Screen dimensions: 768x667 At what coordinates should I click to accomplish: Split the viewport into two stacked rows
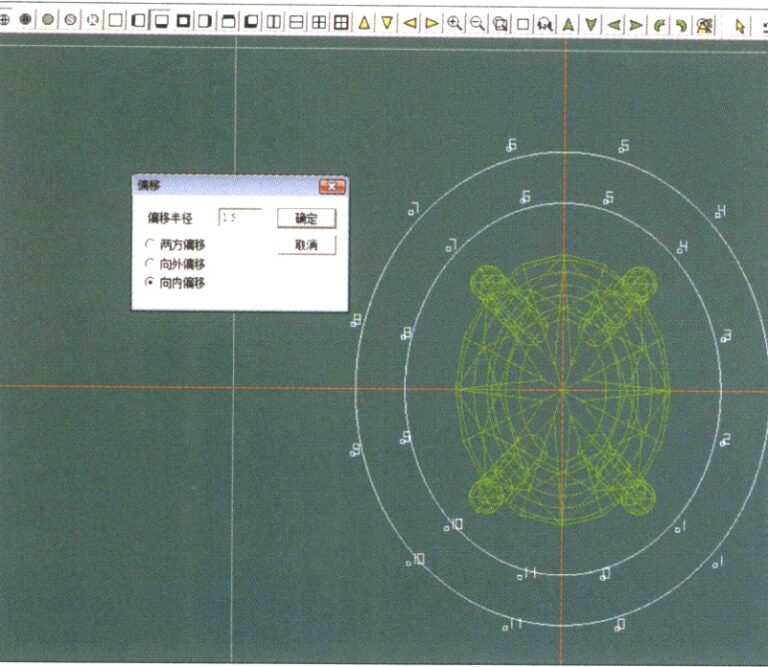pyautogui.click(x=296, y=22)
